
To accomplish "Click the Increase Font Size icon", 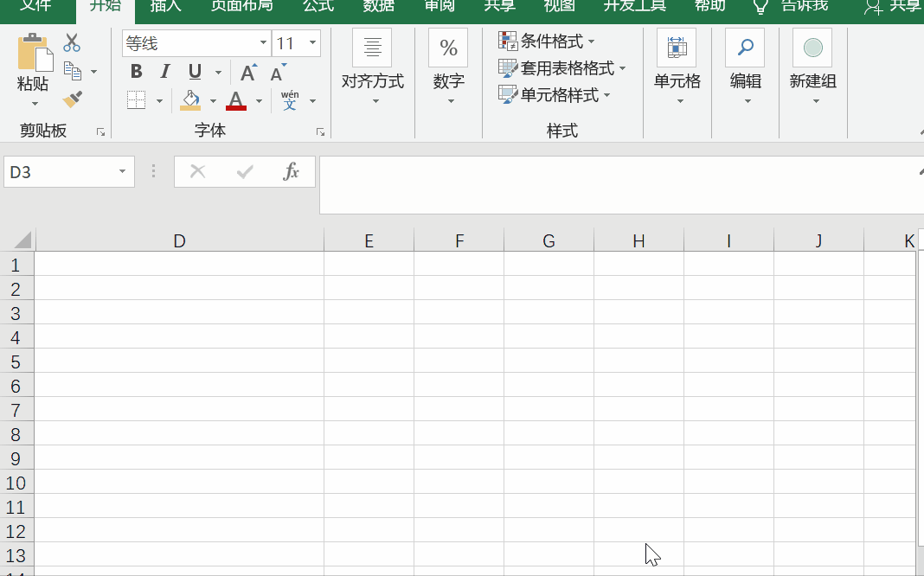I will [248, 73].
